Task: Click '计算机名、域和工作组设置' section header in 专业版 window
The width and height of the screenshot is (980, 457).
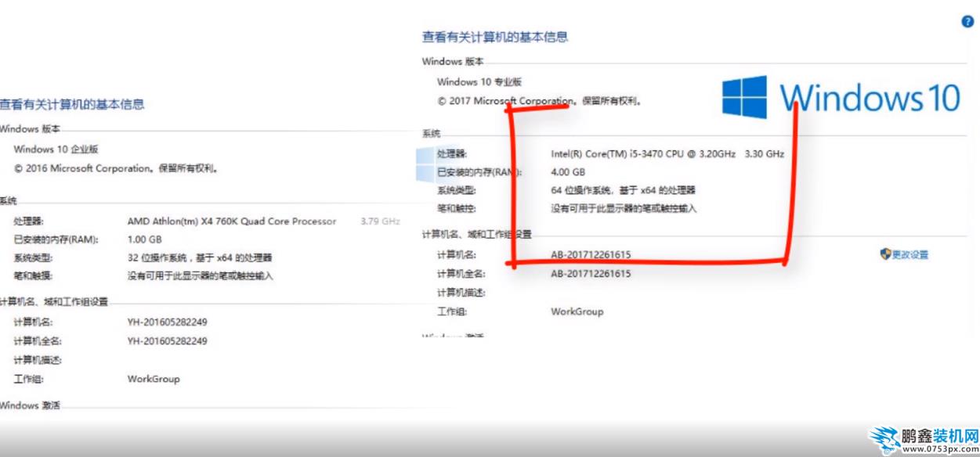Action: tap(476, 234)
